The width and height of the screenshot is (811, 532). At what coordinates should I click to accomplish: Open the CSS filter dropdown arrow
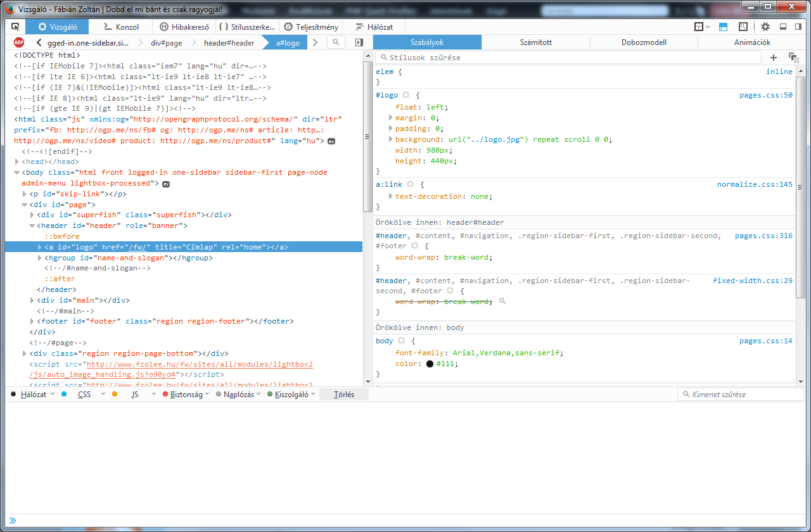click(x=103, y=395)
